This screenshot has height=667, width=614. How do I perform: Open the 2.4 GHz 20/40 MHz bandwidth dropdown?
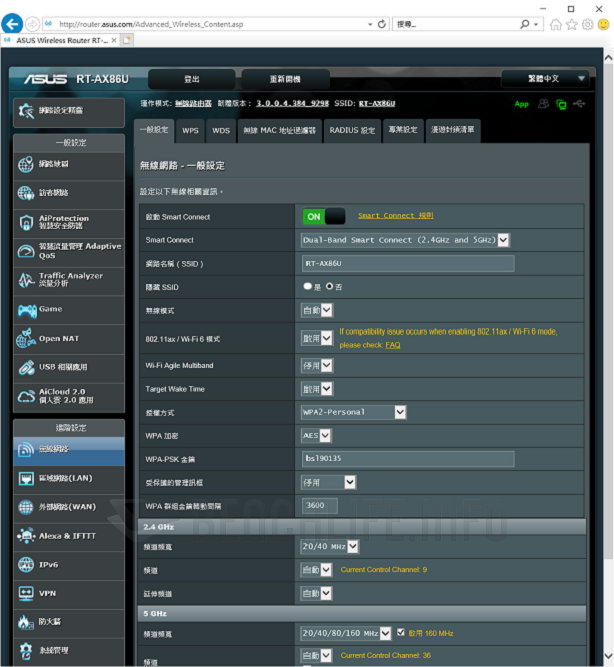point(330,547)
